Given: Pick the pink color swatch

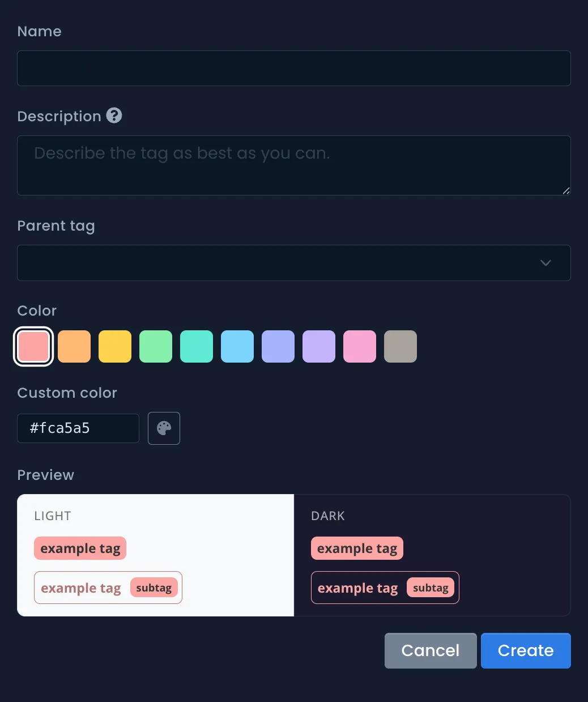Looking at the screenshot, I should [360, 347].
